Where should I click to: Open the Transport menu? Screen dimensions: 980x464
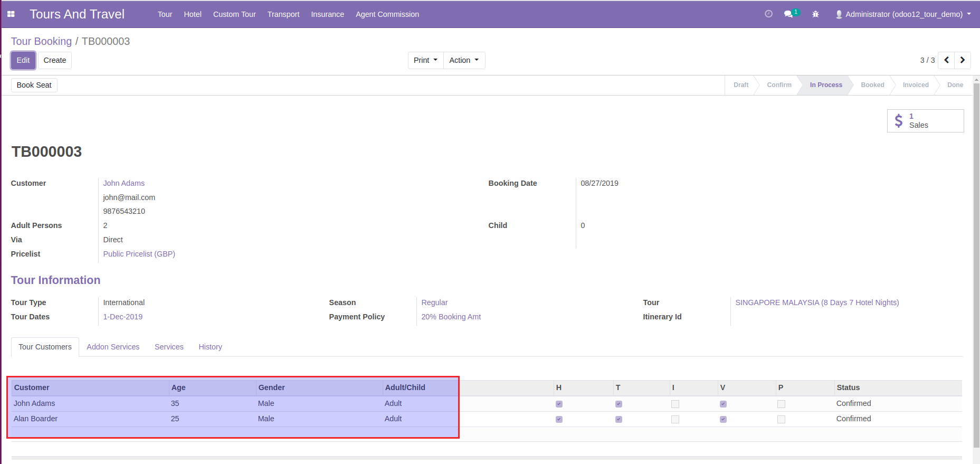pos(283,14)
